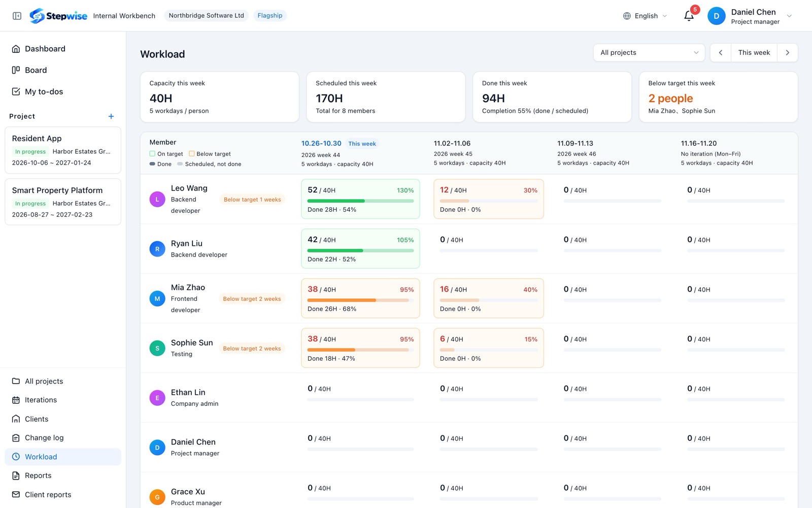
Task: Click the 2 people below target value
Action: pos(670,99)
